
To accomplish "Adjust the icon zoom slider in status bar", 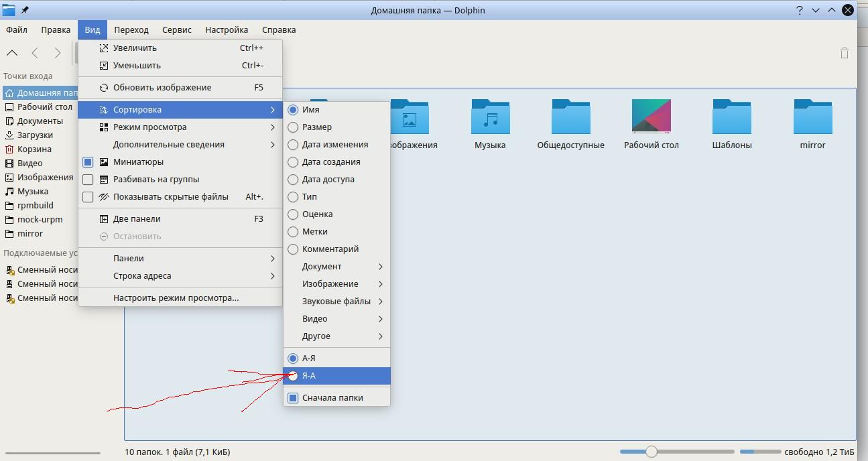I will click(677, 452).
